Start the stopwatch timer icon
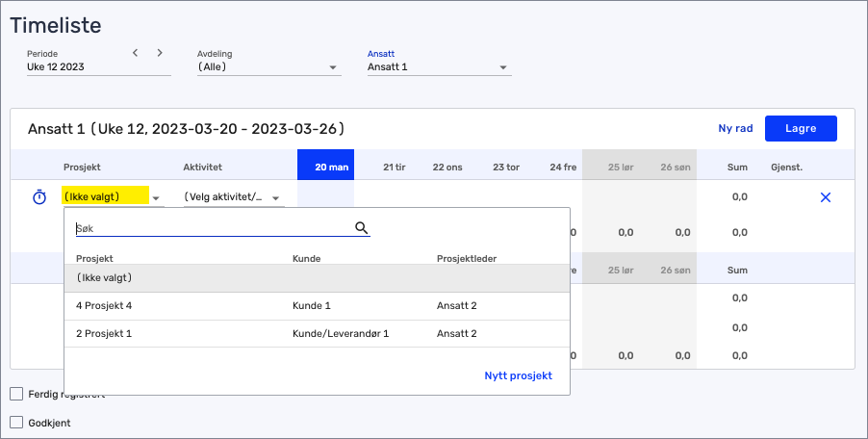The height and width of the screenshot is (439, 868). pyautogui.click(x=39, y=197)
